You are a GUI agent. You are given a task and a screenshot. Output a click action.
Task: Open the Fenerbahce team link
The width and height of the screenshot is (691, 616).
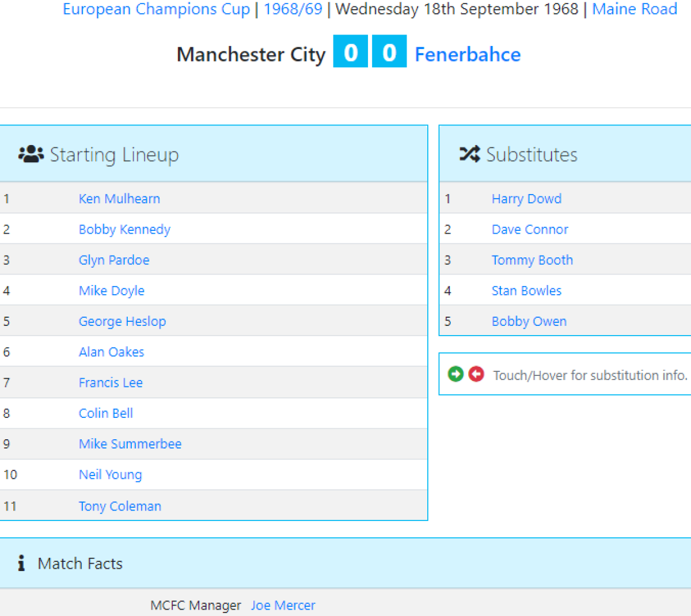pyautogui.click(x=468, y=54)
